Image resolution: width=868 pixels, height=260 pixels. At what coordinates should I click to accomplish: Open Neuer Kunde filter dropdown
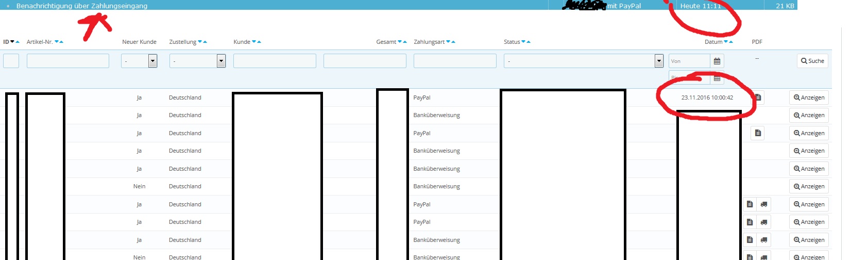139,61
